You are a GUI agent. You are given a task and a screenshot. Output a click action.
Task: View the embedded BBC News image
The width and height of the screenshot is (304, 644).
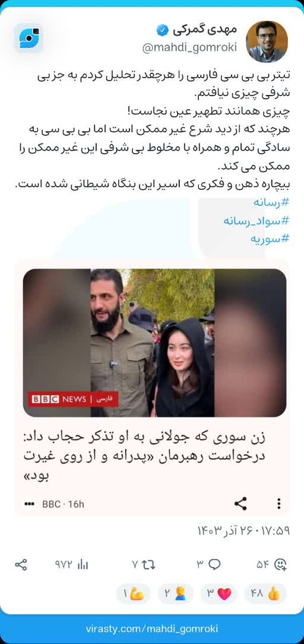tap(154, 343)
